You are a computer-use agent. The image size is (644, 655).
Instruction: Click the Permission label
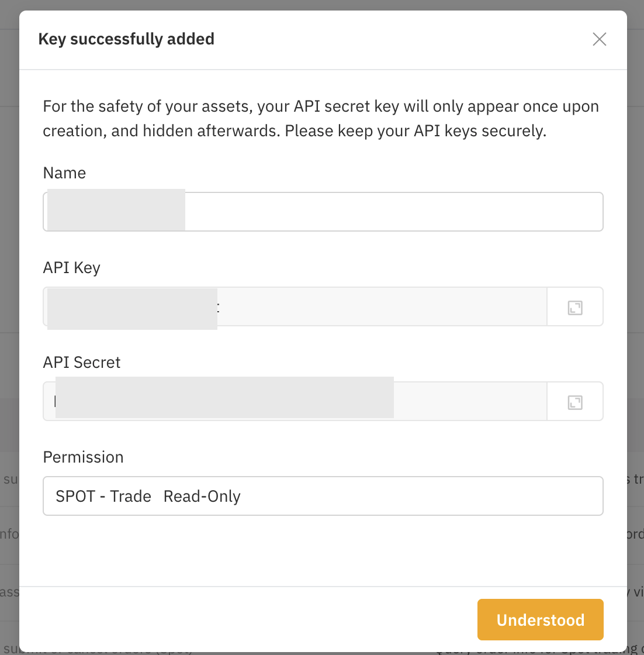84,457
